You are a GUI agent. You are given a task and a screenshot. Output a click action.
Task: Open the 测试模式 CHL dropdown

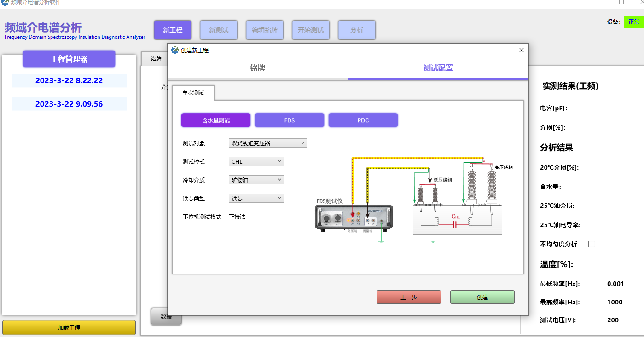pyautogui.click(x=256, y=161)
